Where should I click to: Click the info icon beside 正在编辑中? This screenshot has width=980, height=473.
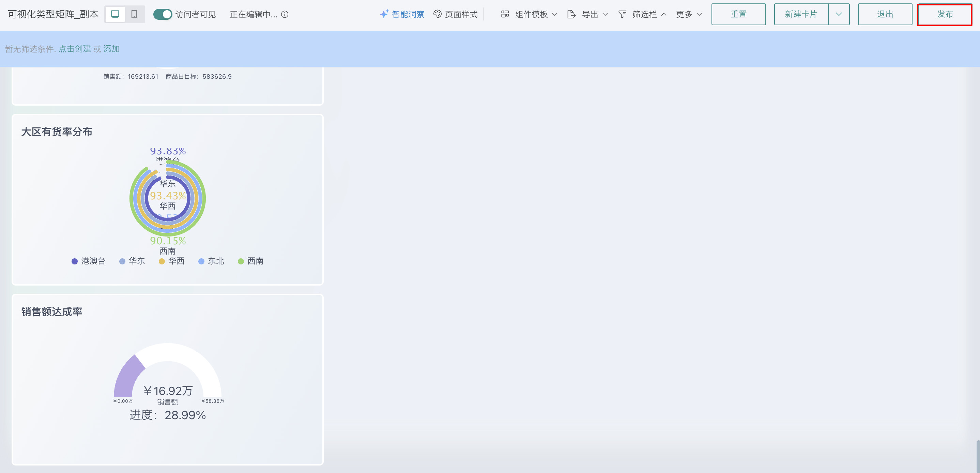(x=285, y=14)
